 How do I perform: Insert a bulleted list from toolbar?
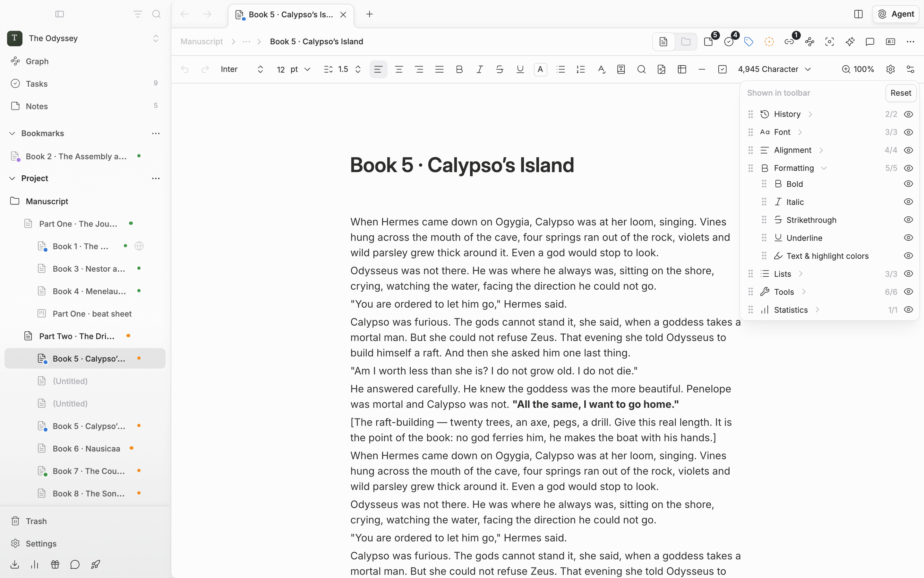point(560,69)
